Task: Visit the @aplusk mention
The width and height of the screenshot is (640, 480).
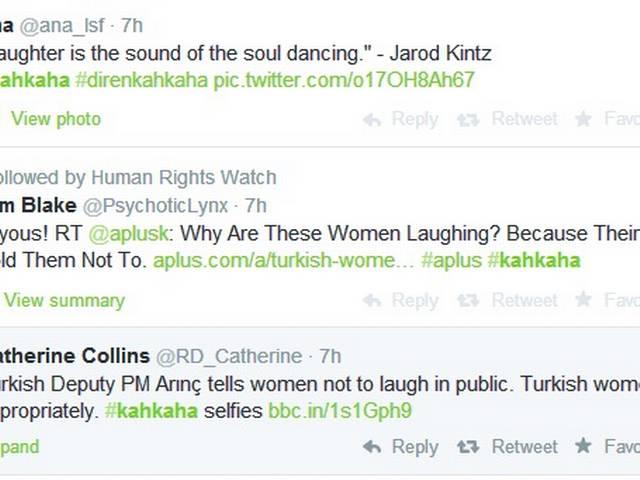Action: tap(128, 234)
